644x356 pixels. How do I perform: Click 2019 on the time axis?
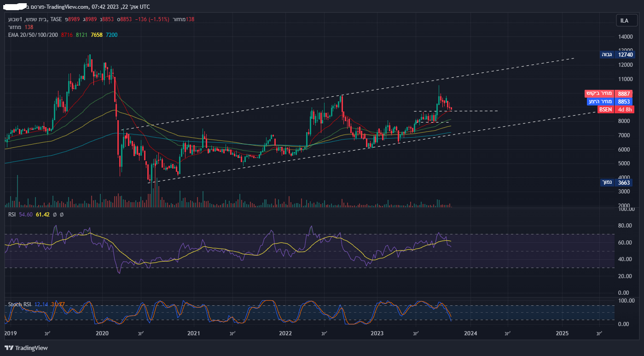10,333
